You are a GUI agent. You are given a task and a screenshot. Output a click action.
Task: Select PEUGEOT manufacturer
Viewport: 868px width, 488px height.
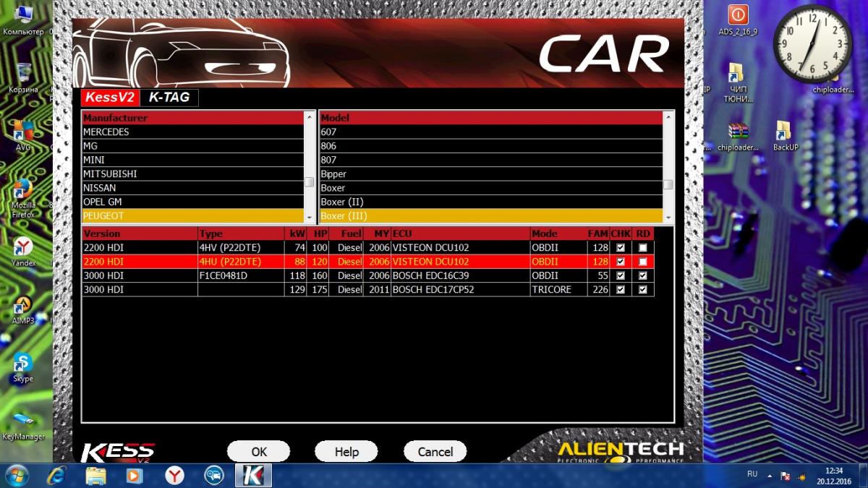193,216
